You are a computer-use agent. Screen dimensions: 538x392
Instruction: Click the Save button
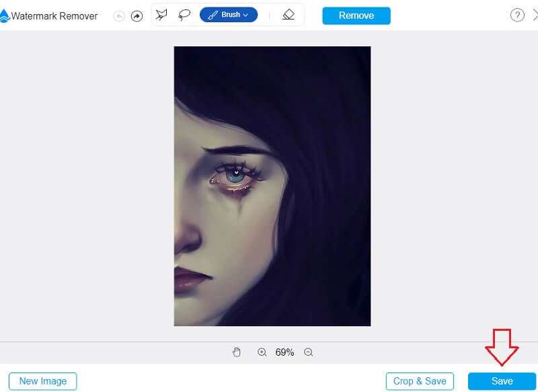click(502, 381)
